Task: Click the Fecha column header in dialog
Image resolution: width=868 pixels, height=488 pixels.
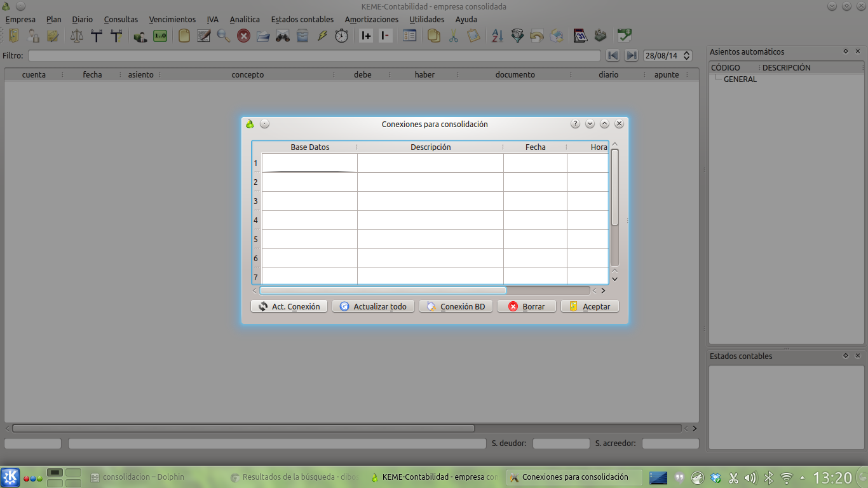Action: [535, 147]
